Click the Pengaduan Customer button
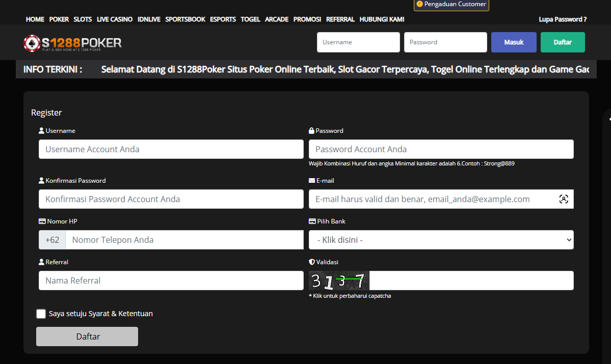Image resolution: width=611 pixels, height=364 pixels. pos(451,4)
